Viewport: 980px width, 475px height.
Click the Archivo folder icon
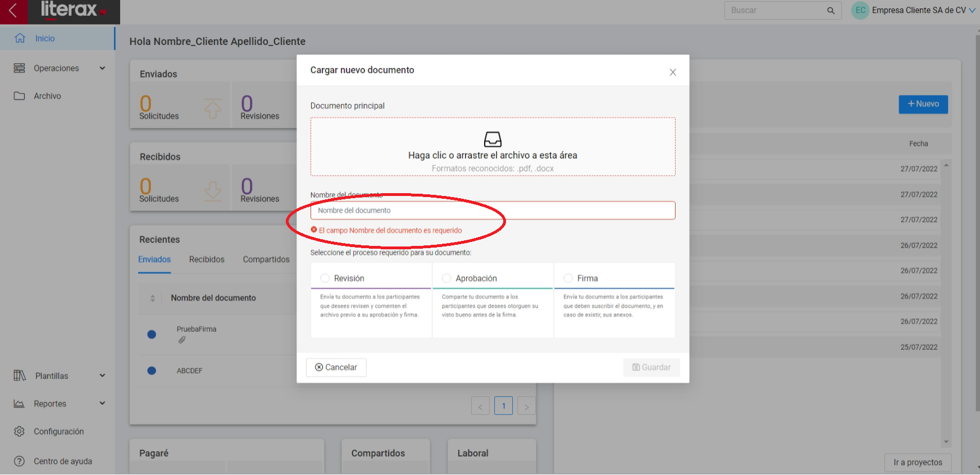tap(20, 96)
